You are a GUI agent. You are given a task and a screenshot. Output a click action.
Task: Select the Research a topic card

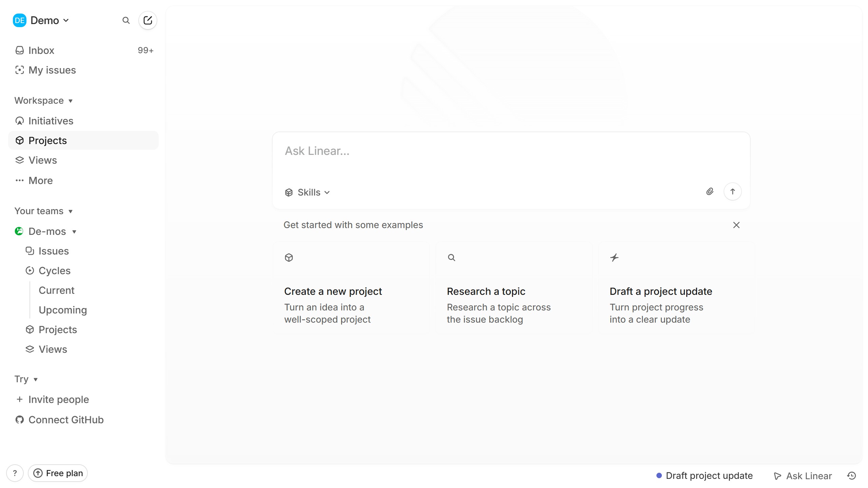tap(514, 288)
